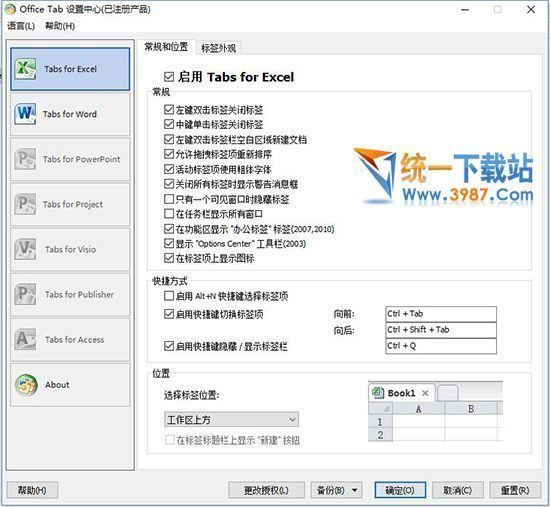Viewport: 550px width, 507px height.
Task: Switch to the 标签外观 tab
Action: 219,48
